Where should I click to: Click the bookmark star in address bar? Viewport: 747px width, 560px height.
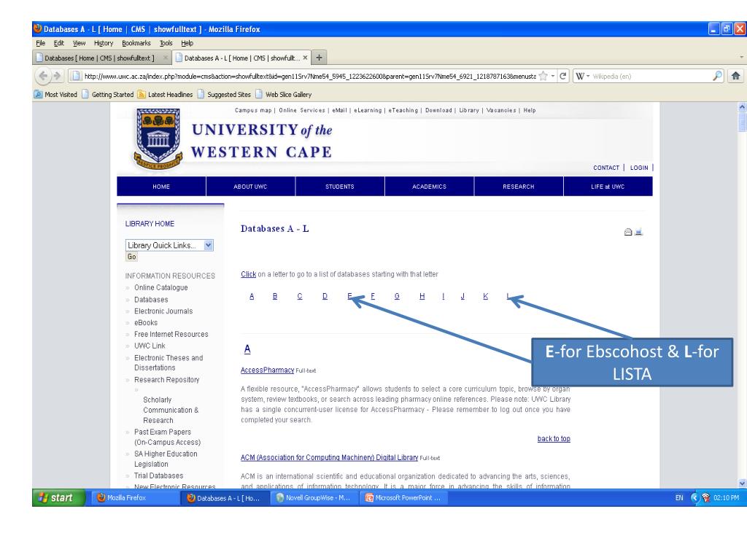543,76
